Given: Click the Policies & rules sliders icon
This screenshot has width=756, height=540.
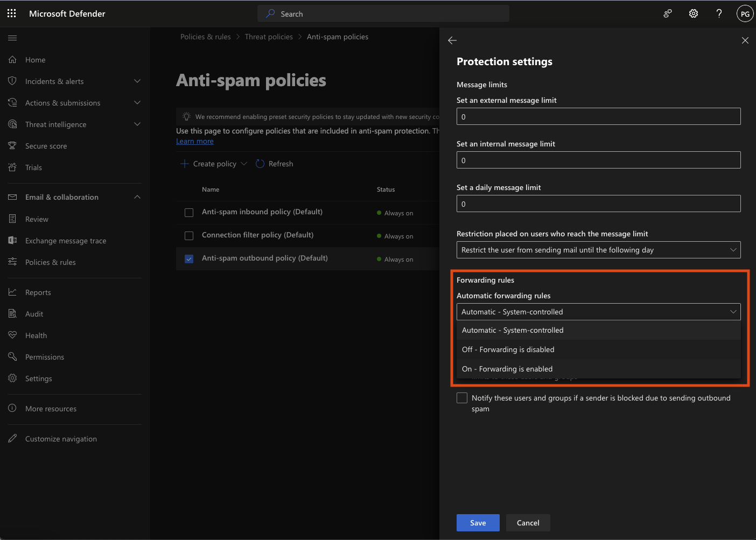Looking at the screenshot, I should (12, 262).
